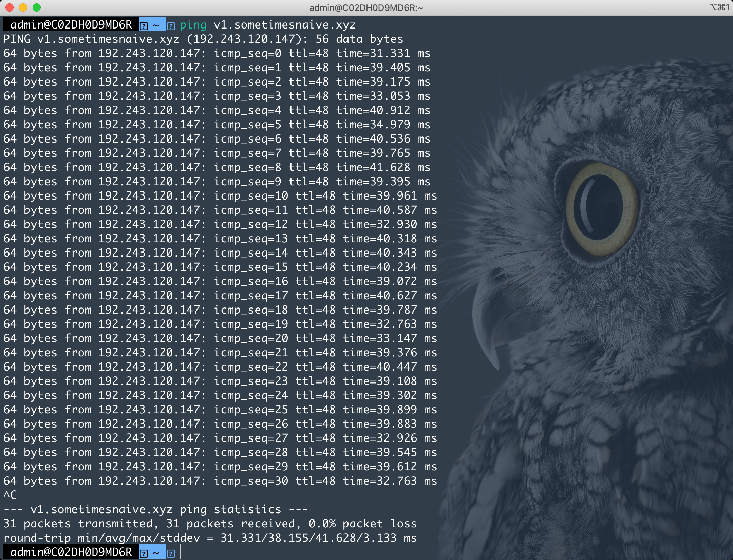Screen dimensions: 733x560
Task: Click the line with icmp_seq=29 time=39.612 ms
Action: click(220, 467)
